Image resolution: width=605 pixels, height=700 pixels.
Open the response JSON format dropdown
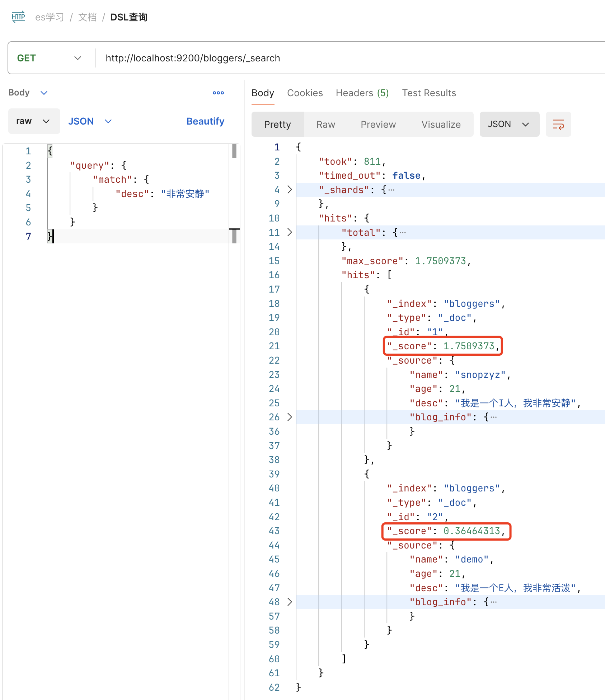(x=509, y=124)
